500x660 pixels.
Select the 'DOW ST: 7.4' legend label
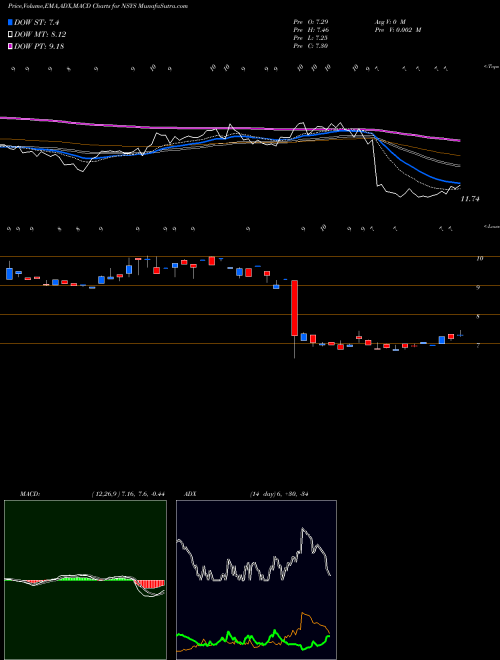[x=38, y=23]
